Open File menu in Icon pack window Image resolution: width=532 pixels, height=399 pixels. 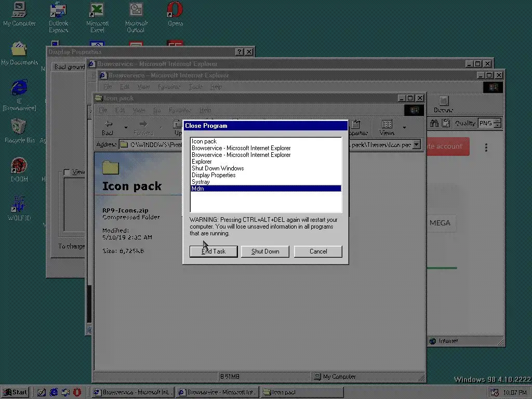click(x=103, y=110)
